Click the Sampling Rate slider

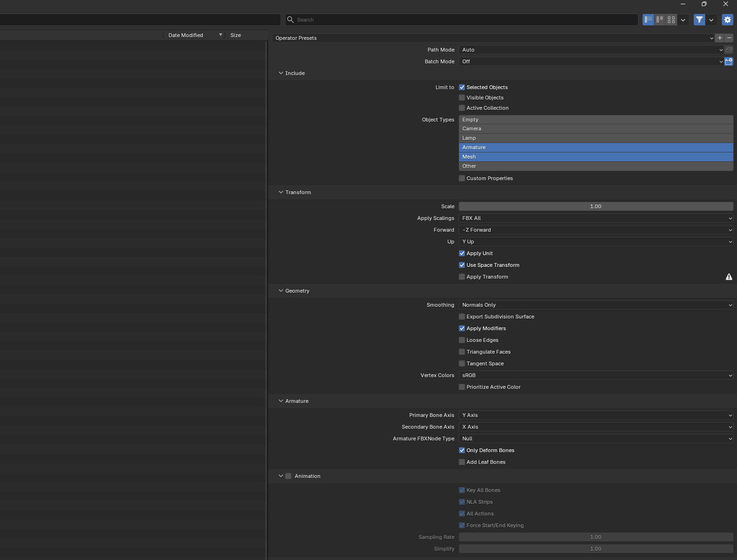[596, 537]
